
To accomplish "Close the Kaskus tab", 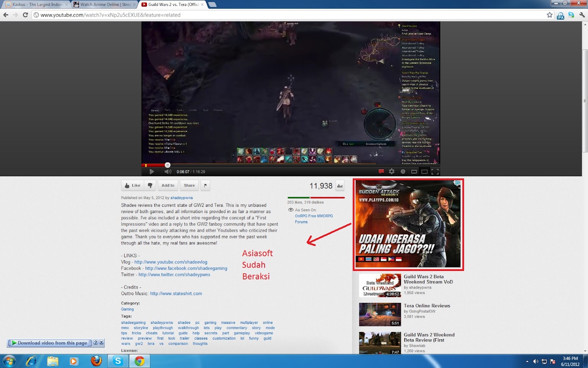I will pyautogui.click(x=67, y=4).
